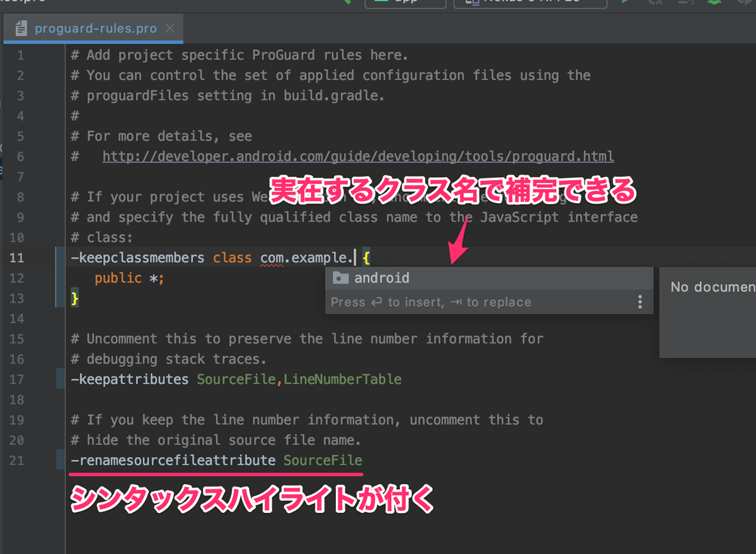Screen dimensions: 756x554
Task: Open the kebab menu in the completion popup
Action: [640, 302]
